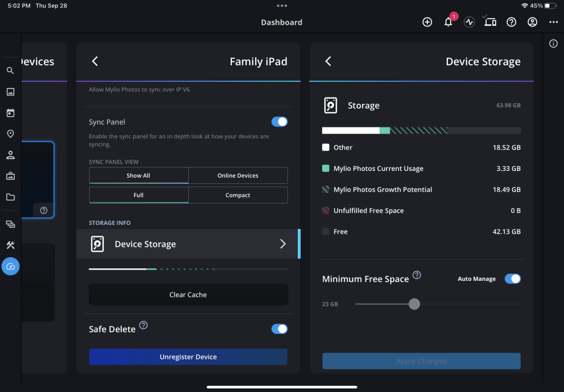Click the Mylio Photos Current Usage swatch
This screenshot has width=564, height=392.
coord(325,168)
